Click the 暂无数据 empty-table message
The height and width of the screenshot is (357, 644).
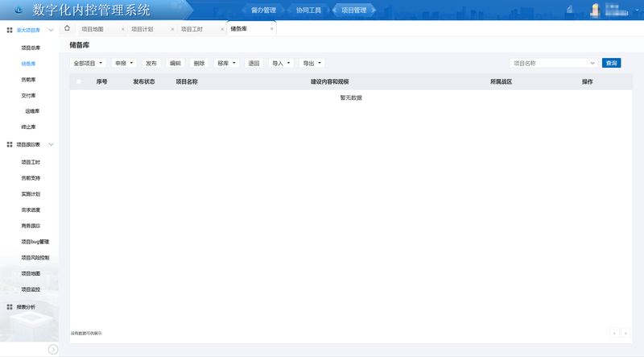click(351, 98)
